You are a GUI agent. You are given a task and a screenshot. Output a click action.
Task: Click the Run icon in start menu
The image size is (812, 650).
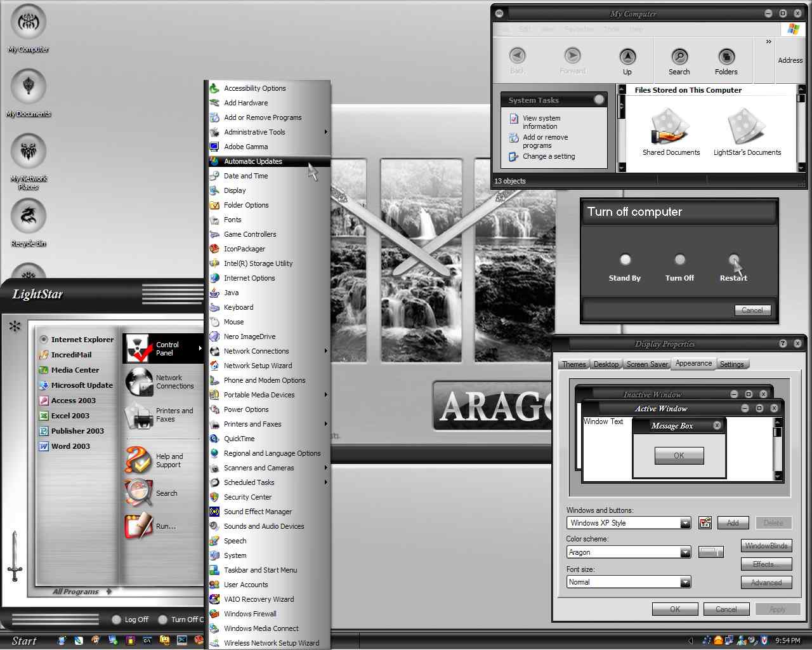pyautogui.click(x=139, y=526)
